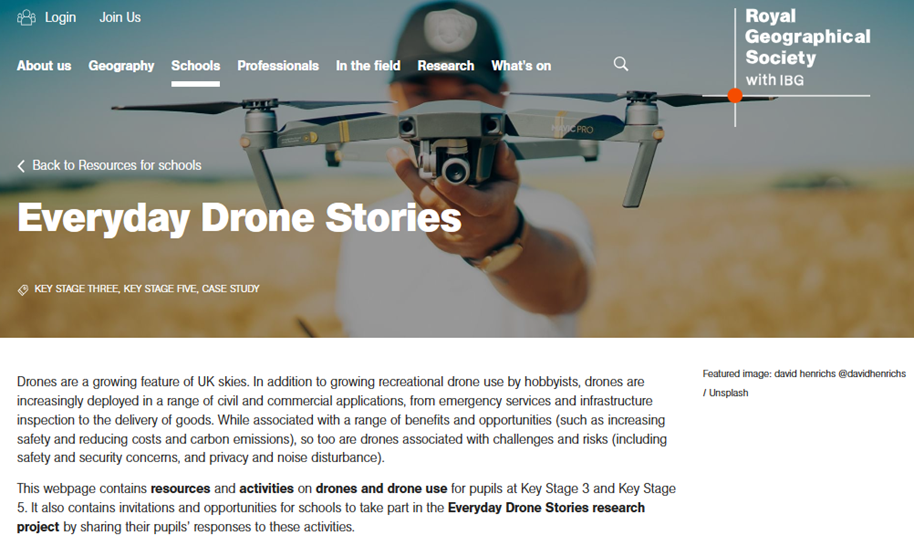Screen dimensions: 914x546
Task: Open the About us menu
Action: pyautogui.click(x=44, y=66)
